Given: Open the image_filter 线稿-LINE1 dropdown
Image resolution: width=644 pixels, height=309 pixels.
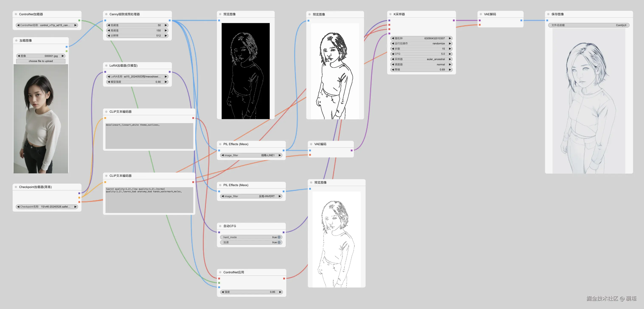Looking at the screenshot, I should click(x=251, y=155).
